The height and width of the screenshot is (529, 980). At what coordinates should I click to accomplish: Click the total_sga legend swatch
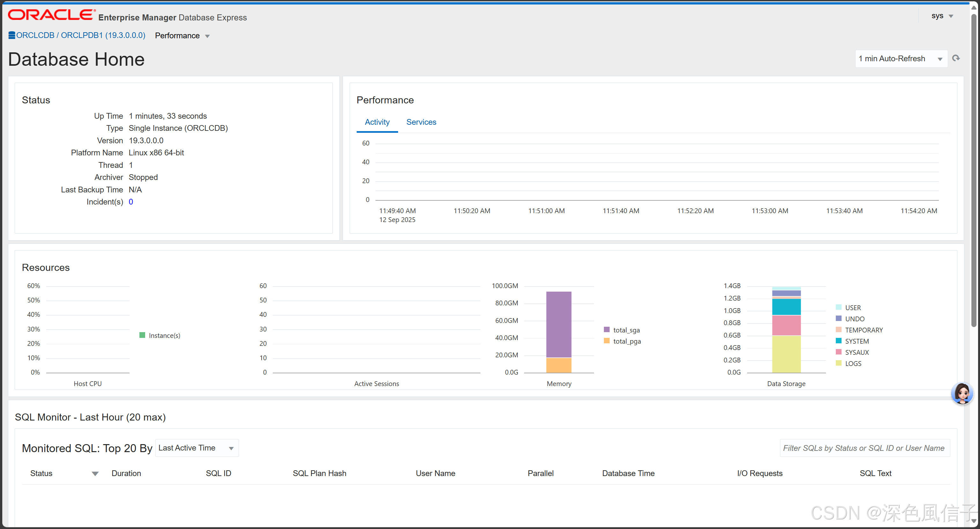click(606, 330)
